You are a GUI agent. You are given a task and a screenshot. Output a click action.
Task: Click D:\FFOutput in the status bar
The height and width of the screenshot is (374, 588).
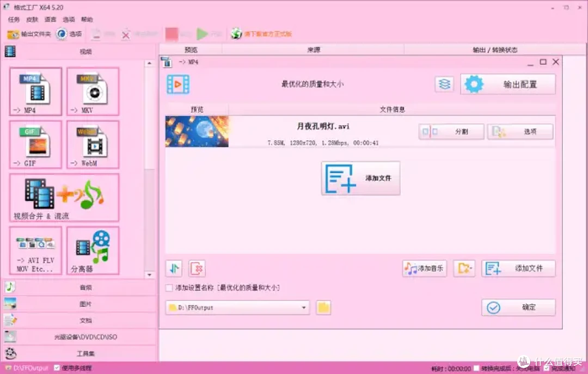(x=30, y=368)
